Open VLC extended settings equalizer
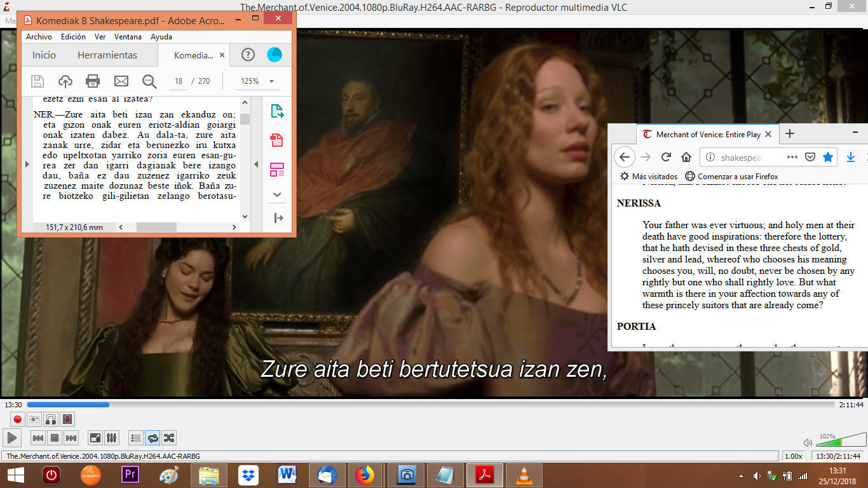 111,438
